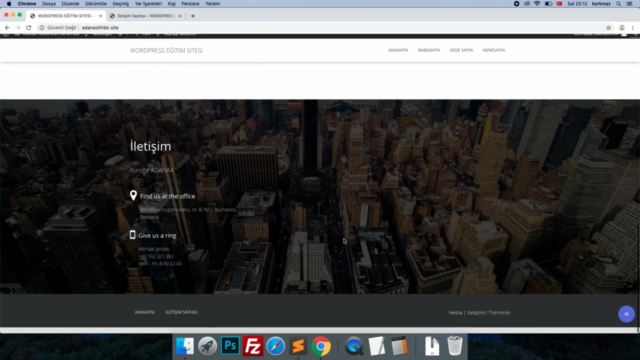Open the DEDE SAYFA menu link

461,50
